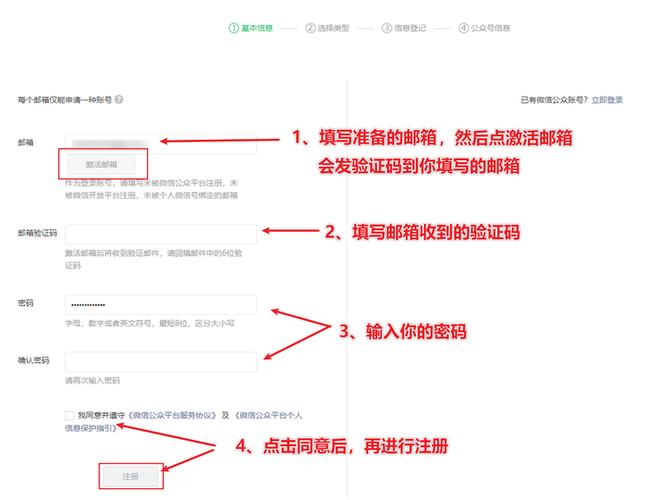The width and height of the screenshot is (645, 500).
Task: Select the 信息登记 step label
Action: pos(410,28)
